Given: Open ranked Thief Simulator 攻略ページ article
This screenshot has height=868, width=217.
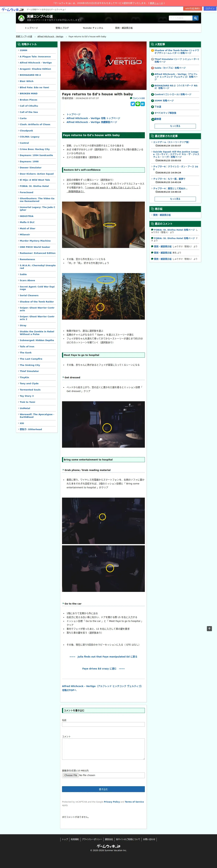Looking at the screenshot, I should coord(176,60).
